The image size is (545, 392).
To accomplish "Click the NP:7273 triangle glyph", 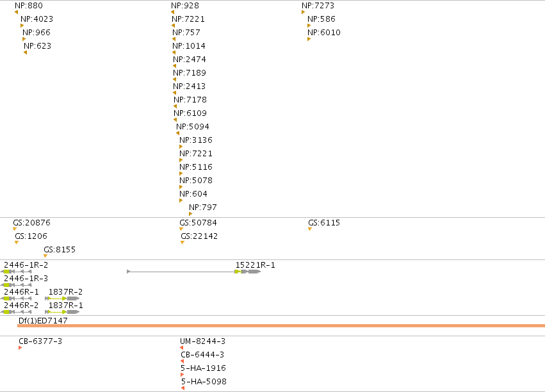I will pos(303,12).
